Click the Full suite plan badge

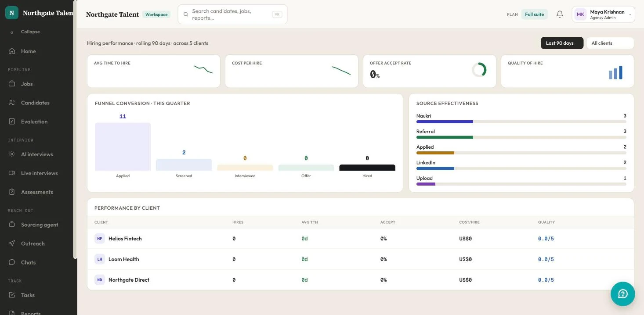tap(535, 14)
